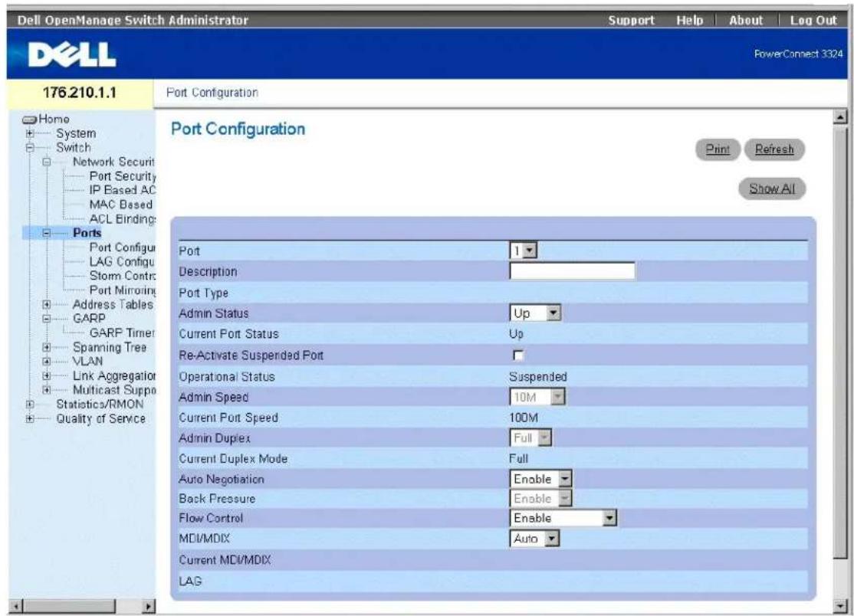The width and height of the screenshot is (854, 616).
Task: Open the Admin Status dropdown
Action: pyautogui.click(x=535, y=313)
